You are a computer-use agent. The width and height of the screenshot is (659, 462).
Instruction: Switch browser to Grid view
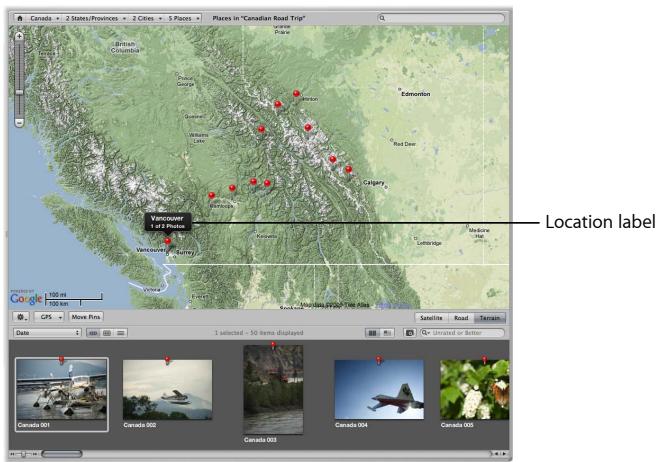tap(107, 333)
